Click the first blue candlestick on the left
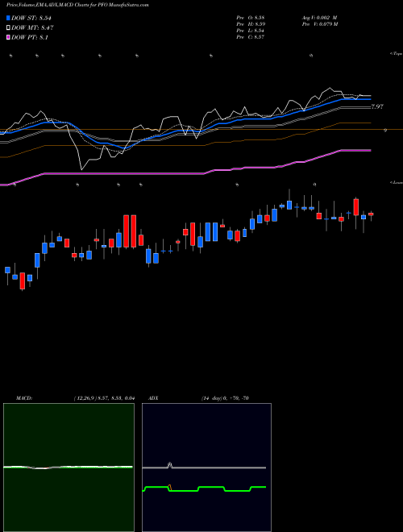This screenshot has height=532, width=403. [x=7, y=270]
